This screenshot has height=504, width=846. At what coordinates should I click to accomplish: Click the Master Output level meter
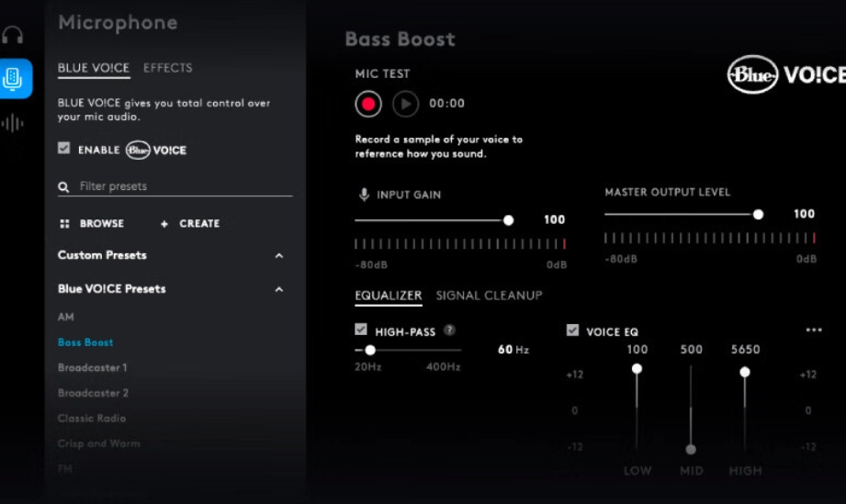[x=710, y=239]
